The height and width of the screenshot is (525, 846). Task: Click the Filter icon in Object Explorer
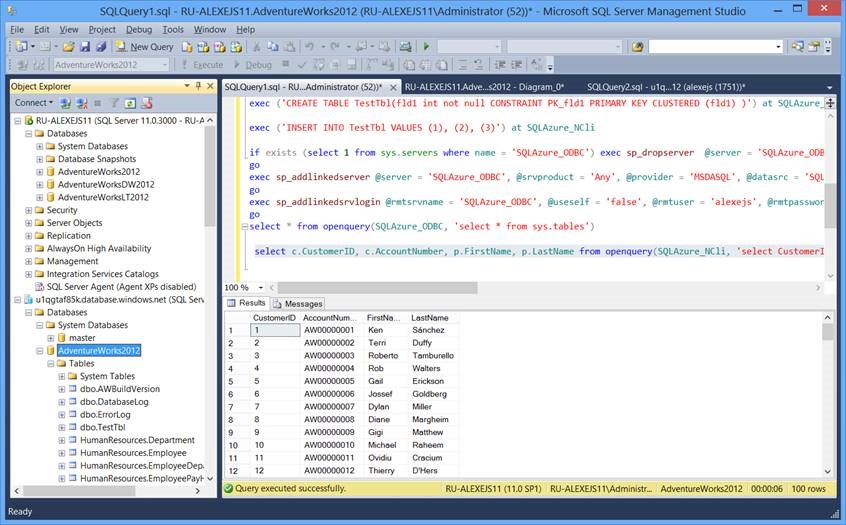114,103
